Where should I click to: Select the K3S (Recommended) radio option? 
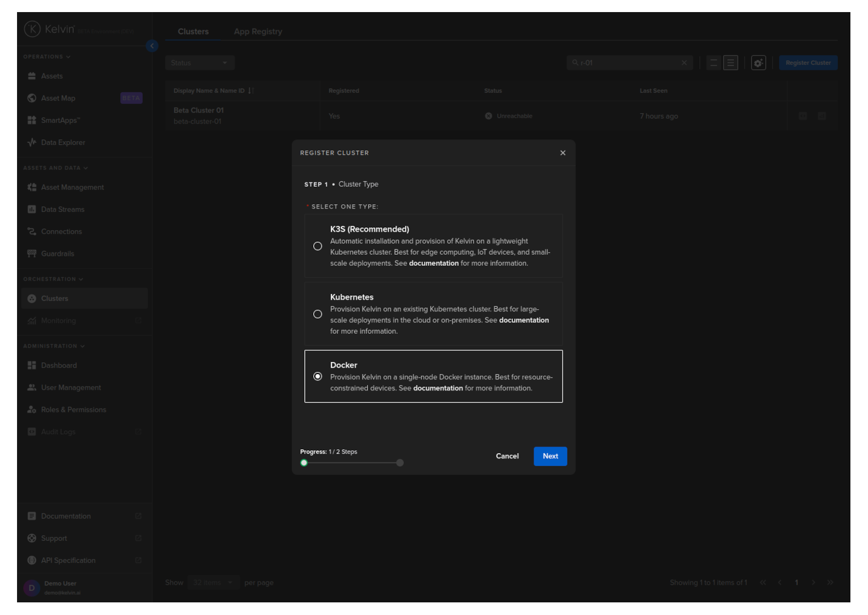pos(318,247)
